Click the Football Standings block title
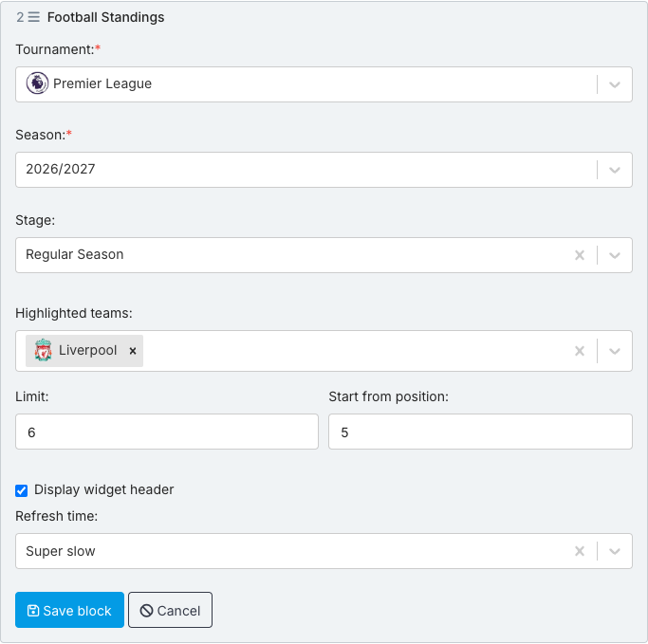 click(106, 17)
